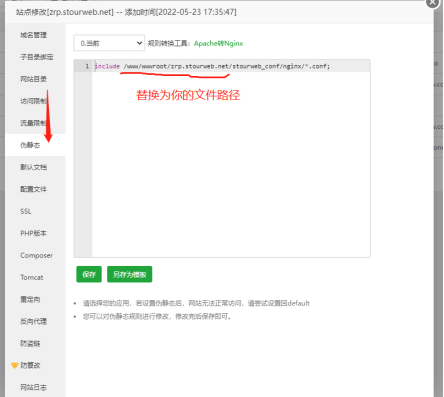444x397 pixels.
Task: Open the Apache转Nginx conversion tool link
Action: point(218,43)
